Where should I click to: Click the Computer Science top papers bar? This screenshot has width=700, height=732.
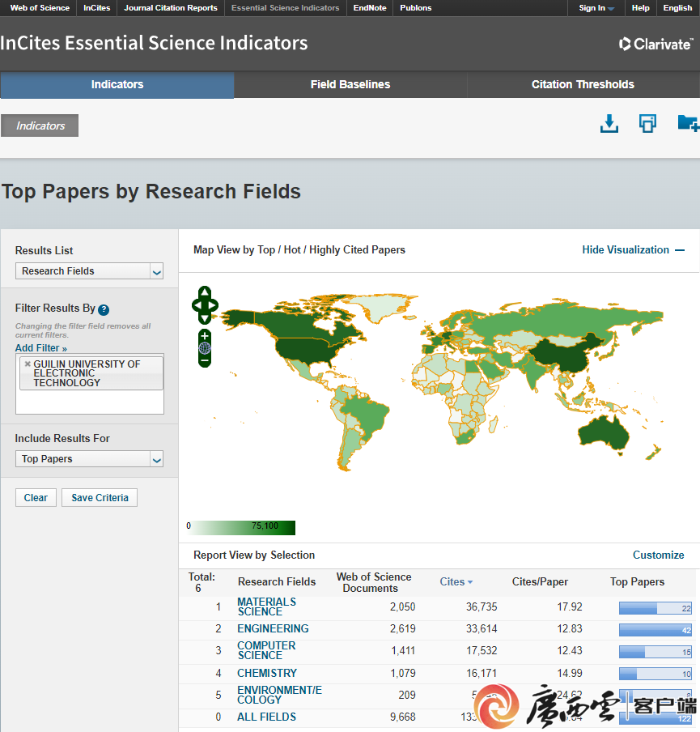point(655,652)
